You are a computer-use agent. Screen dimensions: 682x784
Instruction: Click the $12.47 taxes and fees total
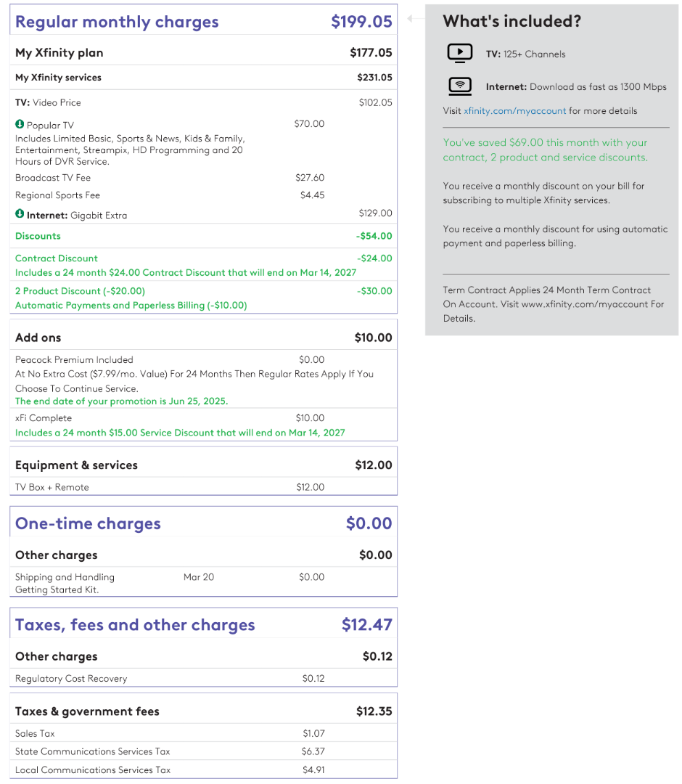point(366,625)
